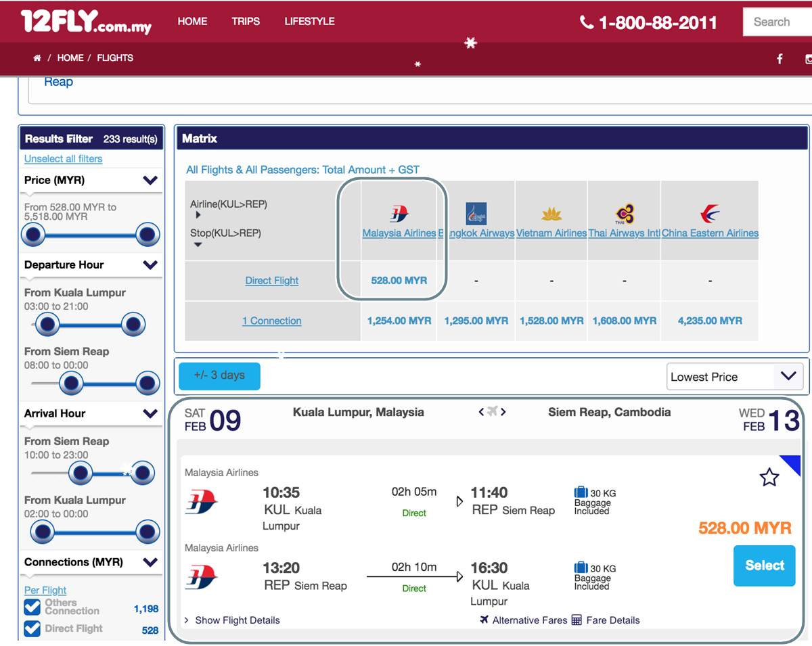The height and width of the screenshot is (646, 812).
Task: Click the 12FLY.com.my logo
Action: point(86,22)
